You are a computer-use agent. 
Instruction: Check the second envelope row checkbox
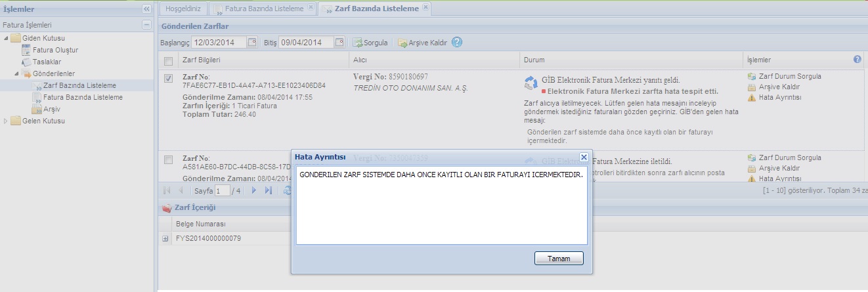(168, 159)
